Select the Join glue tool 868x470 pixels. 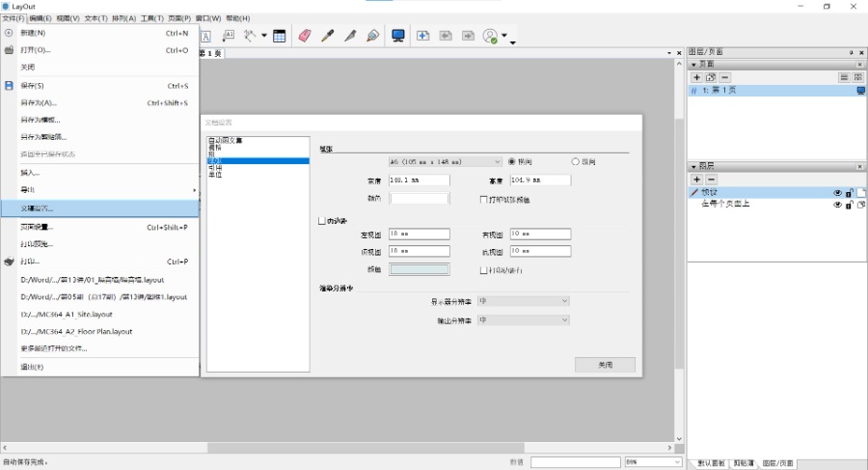(373, 36)
